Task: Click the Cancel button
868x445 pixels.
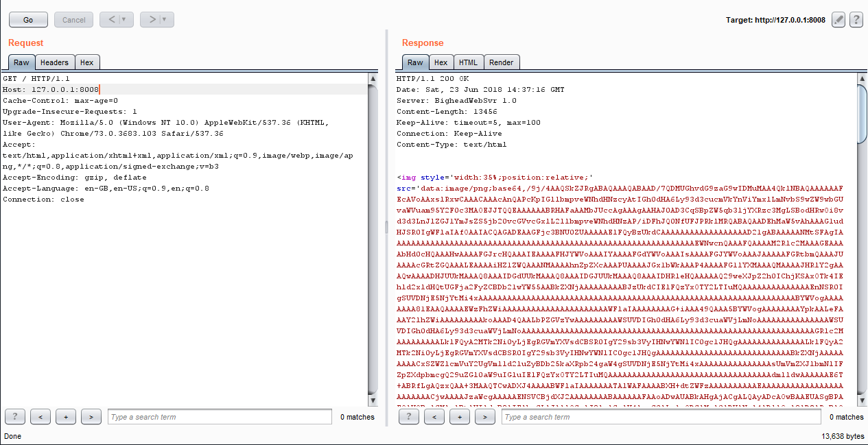Action: (x=73, y=20)
